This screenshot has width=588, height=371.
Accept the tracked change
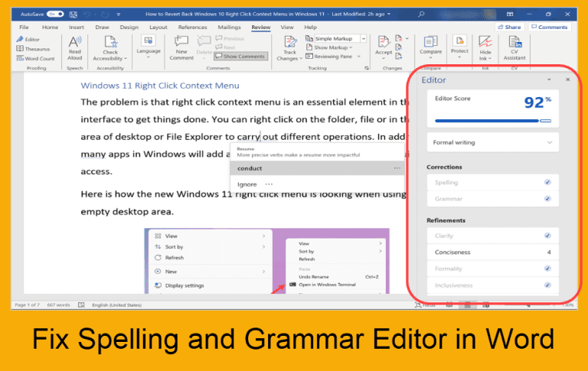[x=384, y=47]
